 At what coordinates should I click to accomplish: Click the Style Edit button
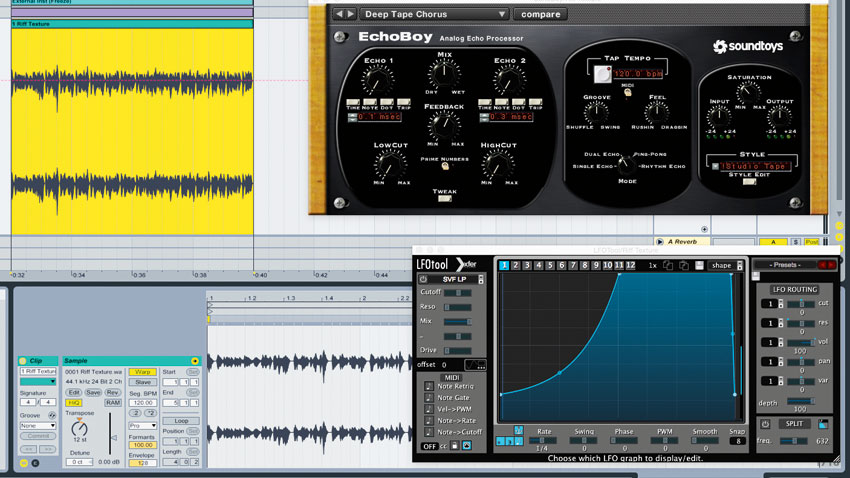click(749, 182)
